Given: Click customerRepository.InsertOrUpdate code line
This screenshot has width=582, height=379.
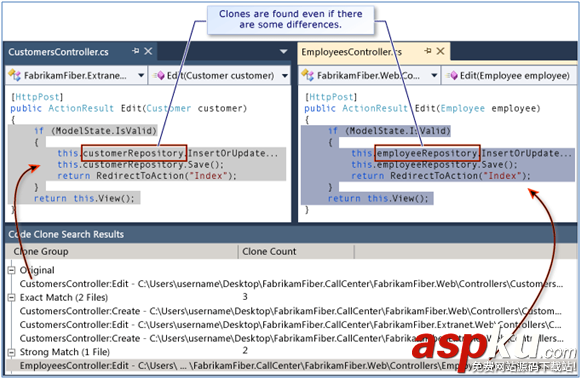Looking at the screenshot, I should tap(168, 153).
